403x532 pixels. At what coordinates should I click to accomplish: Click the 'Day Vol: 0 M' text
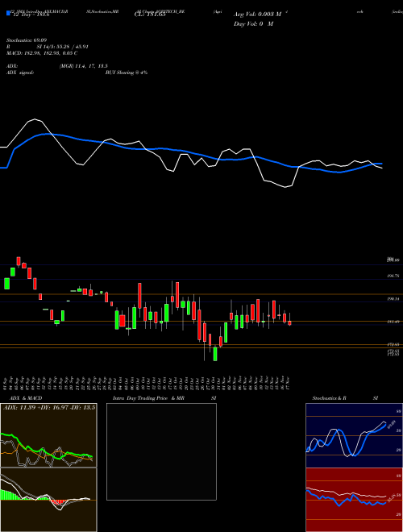(253, 24)
